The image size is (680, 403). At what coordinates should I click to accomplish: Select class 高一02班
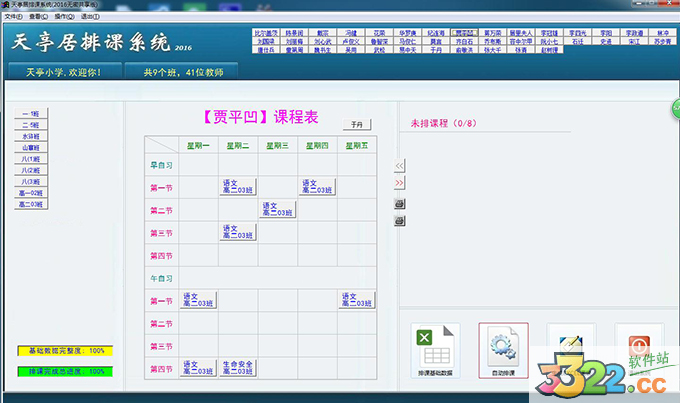(31, 193)
